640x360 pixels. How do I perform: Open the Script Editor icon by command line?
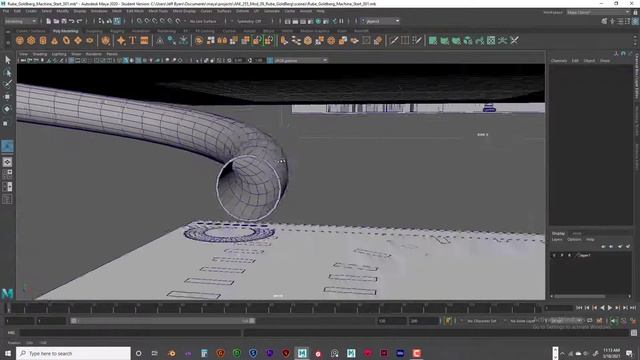634,333
